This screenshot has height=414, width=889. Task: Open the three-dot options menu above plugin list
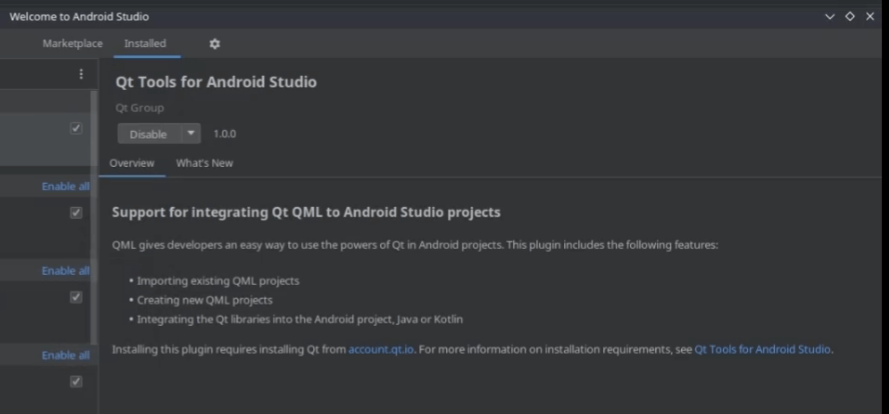(81, 74)
